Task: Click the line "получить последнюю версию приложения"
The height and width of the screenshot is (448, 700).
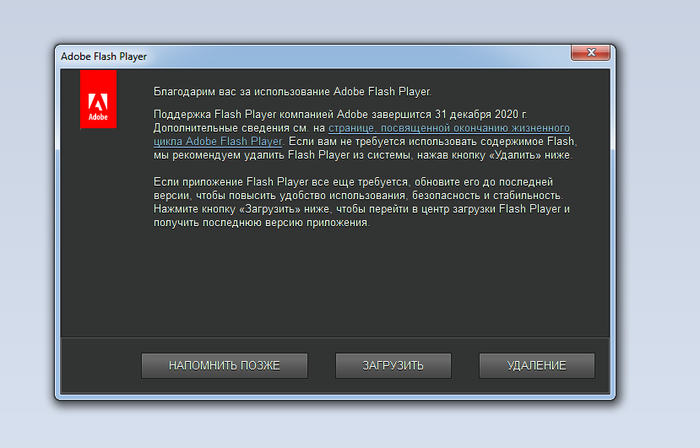Action: [x=262, y=222]
